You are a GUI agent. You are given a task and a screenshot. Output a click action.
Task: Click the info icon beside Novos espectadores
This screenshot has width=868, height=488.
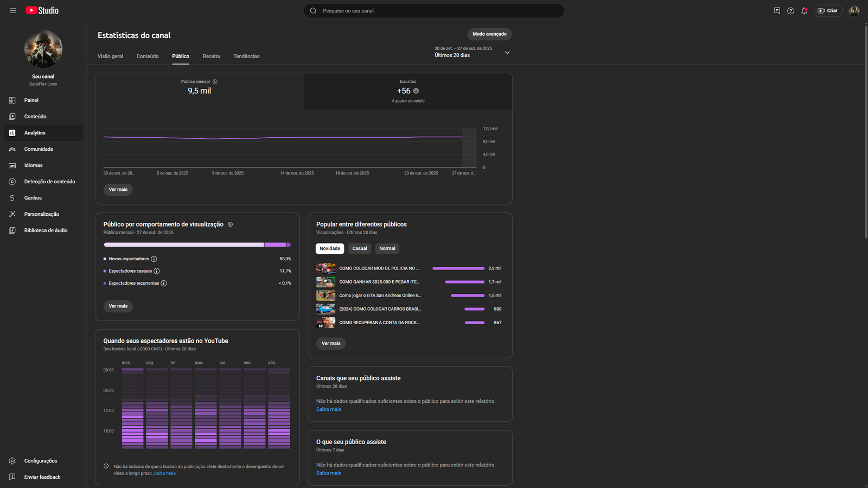(x=154, y=259)
